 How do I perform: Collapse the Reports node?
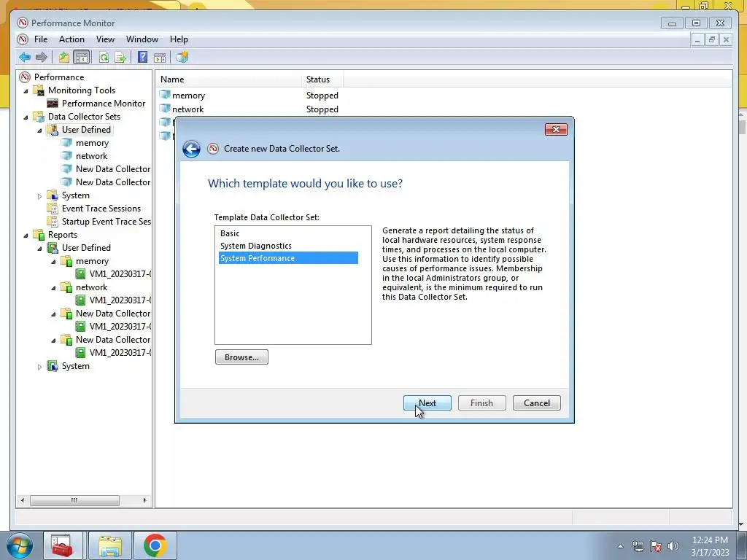pyautogui.click(x=26, y=235)
